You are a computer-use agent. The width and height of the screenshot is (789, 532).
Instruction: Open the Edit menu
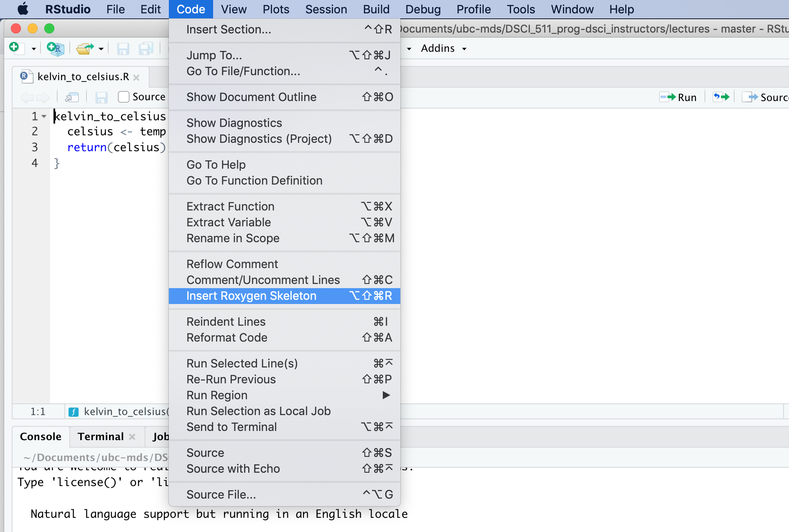(x=150, y=9)
